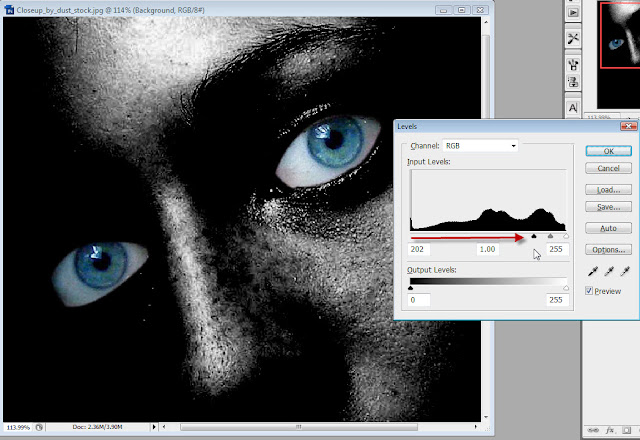Click the input black point slider handle
Screen dimensions: 640x440
[534, 236]
